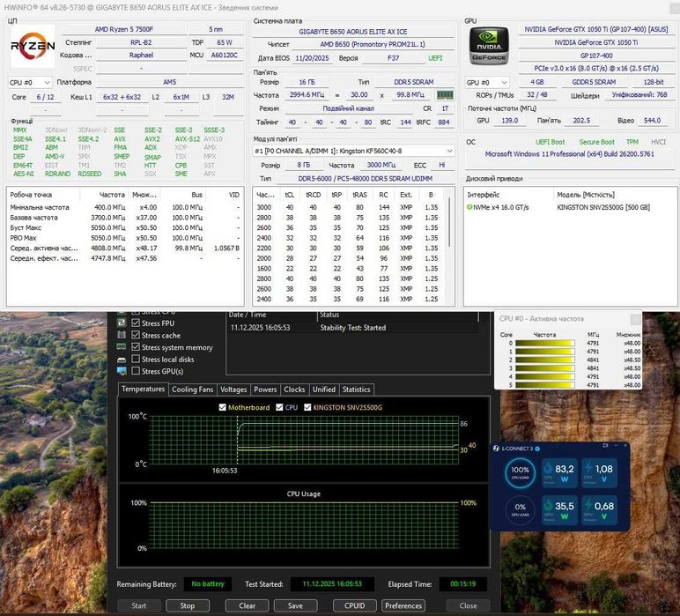Enable Stress local disks checkbox
Viewport: 680px width, 616px height.
coord(136,359)
